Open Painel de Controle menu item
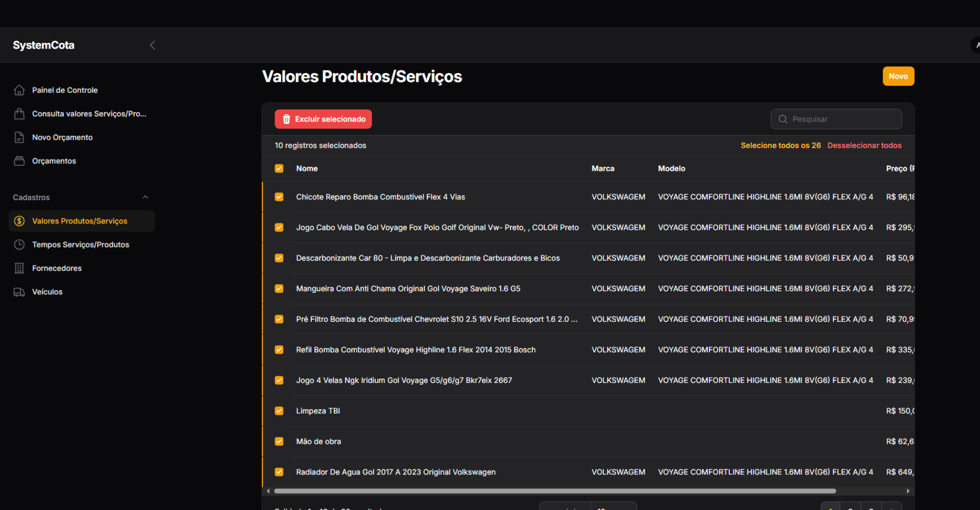Screen dimensions: 980x510 tap(82, 90)
